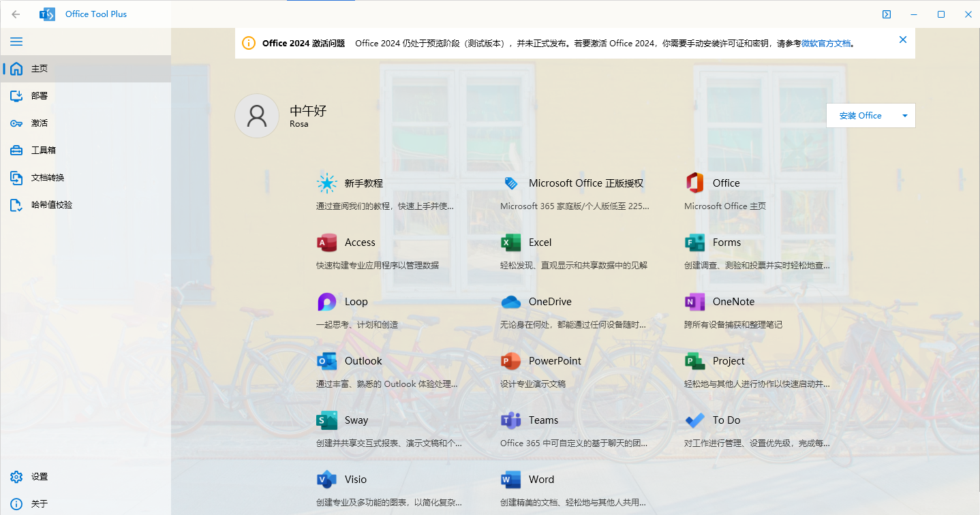
Task: Click the Excel app icon
Action: click(511, 243)
